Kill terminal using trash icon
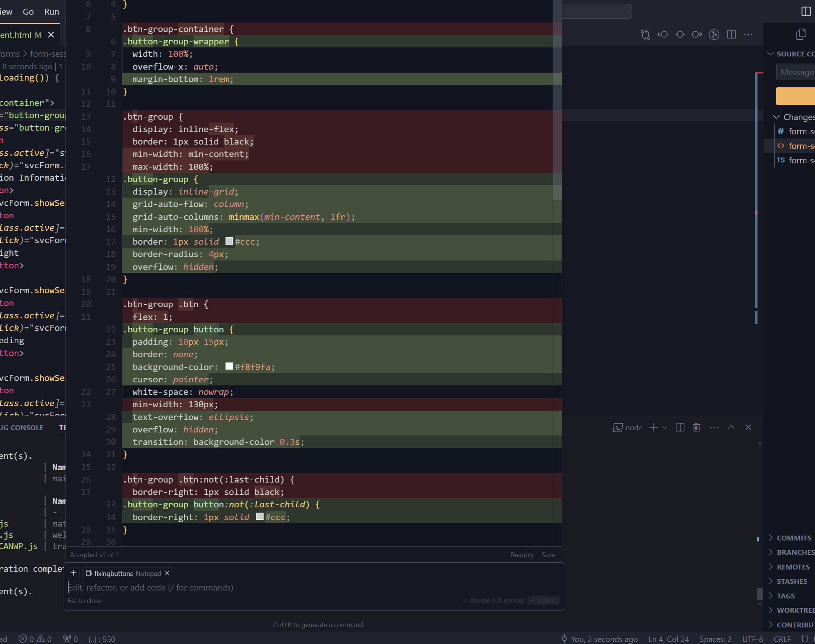The width and height of the screenshot is (815, 644). click(x=696, y=427)
